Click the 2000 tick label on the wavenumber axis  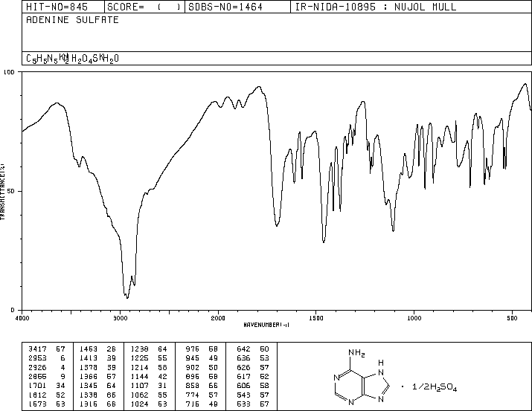(218, 318)
